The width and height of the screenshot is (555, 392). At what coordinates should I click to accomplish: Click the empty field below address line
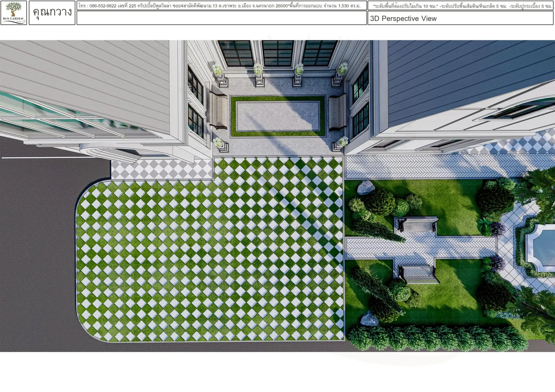pos(221,18)
